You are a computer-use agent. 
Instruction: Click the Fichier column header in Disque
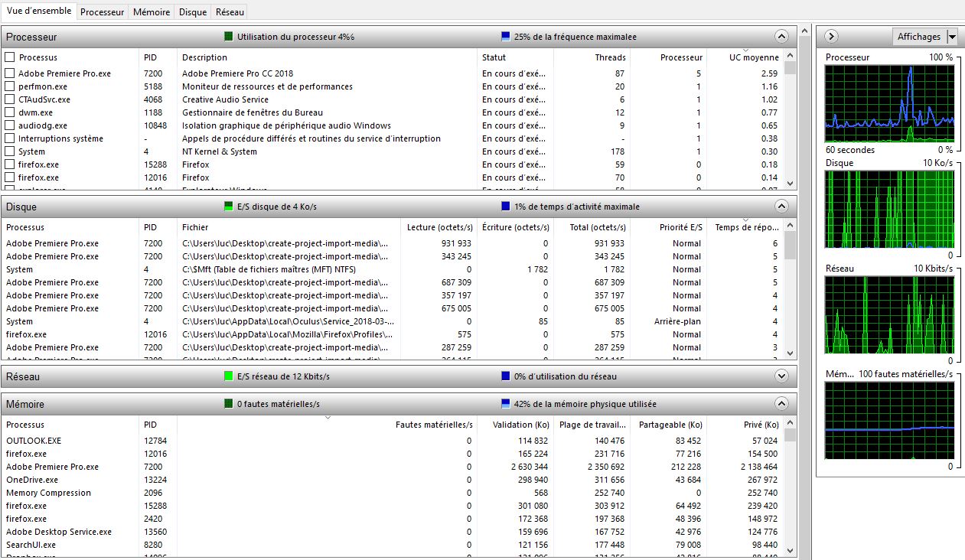289,227
